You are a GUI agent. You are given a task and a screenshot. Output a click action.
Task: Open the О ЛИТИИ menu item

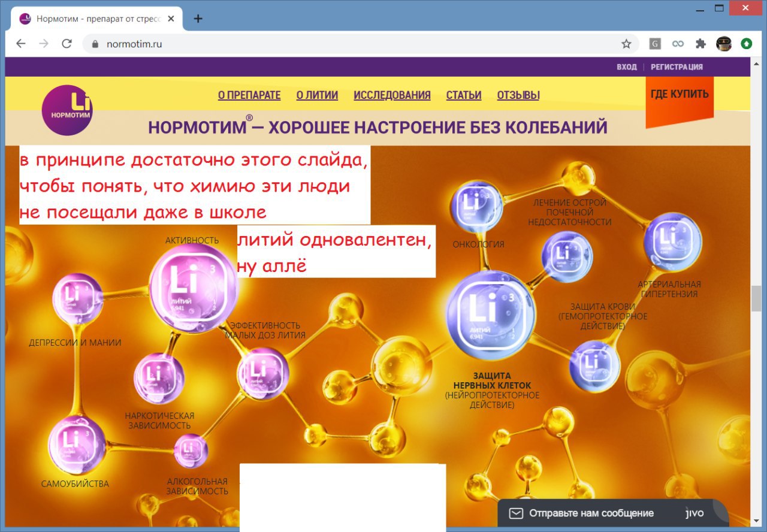pyautogui.click(x=317, y=95)
